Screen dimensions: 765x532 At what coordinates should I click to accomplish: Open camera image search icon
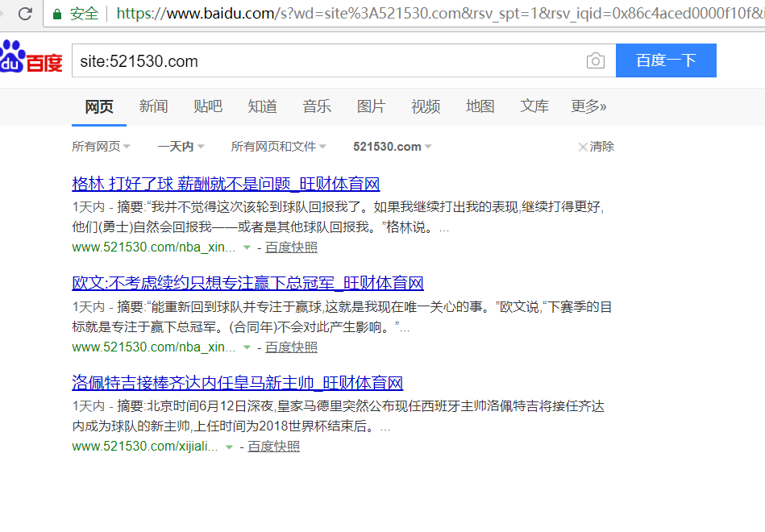(x=595, y=61)
